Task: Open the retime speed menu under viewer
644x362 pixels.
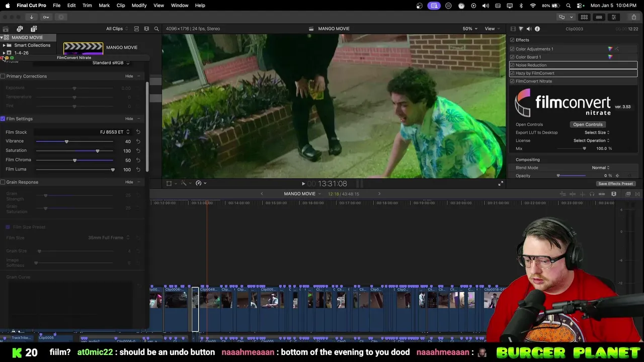Action: pyautogui.click(x=201, y=184)
